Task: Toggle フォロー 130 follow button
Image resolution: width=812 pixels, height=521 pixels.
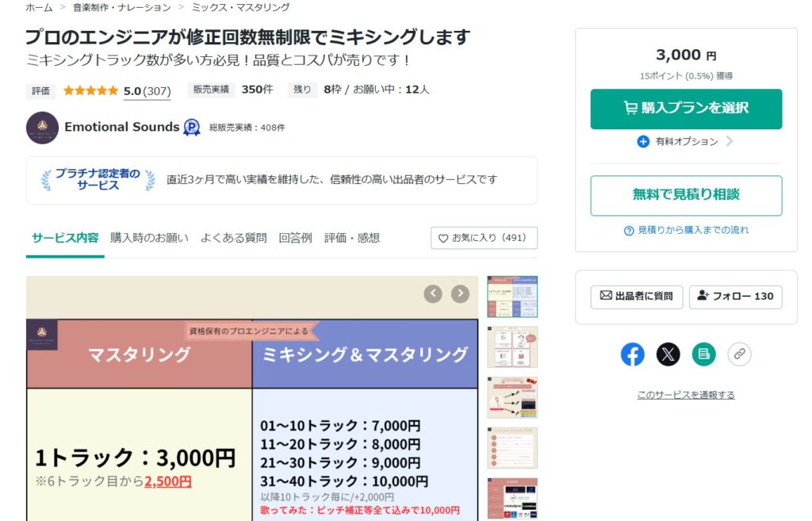Action: point(735,297)
